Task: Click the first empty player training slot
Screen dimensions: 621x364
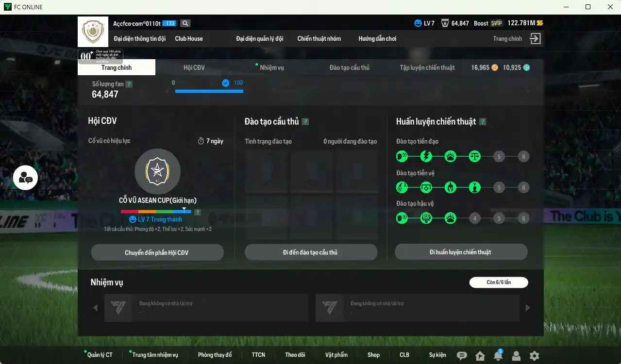Action: pyautogui.click(x=266, y=172)
